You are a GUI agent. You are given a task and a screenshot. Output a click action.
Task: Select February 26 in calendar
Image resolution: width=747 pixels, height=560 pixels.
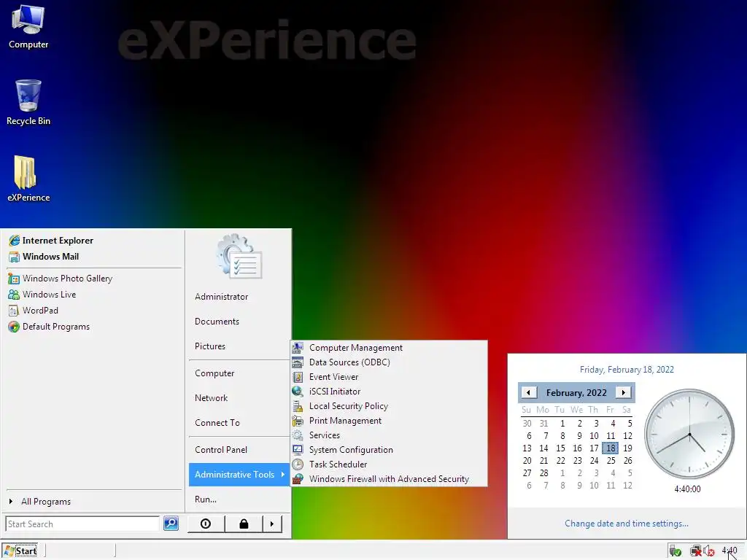point(628,461)
